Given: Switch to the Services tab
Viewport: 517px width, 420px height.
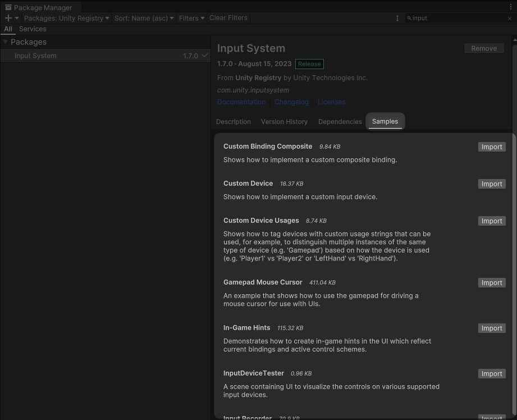Looking at the screenshot, I should (x=33, y=29).
